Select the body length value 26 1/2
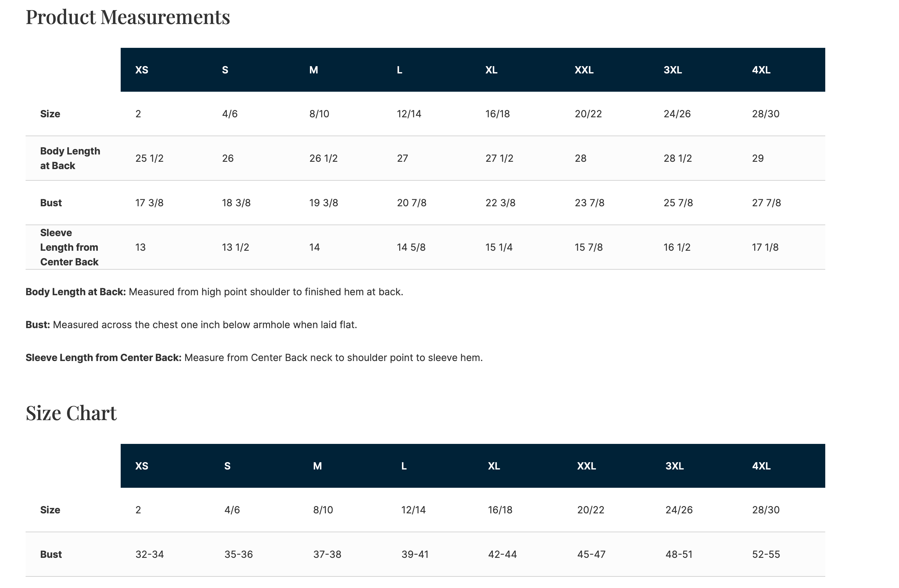Screen dimensions: 899x588 pyautogui.click(x=323, y=158)
